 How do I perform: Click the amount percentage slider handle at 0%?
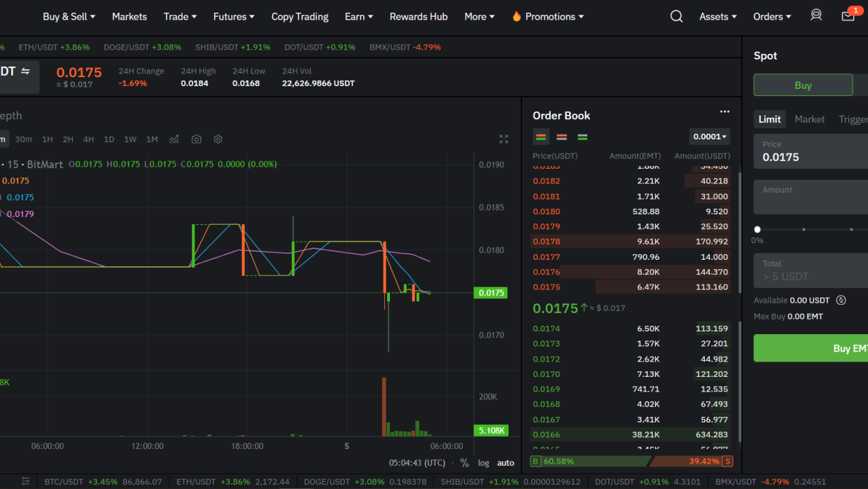click(x=757, y=229)
